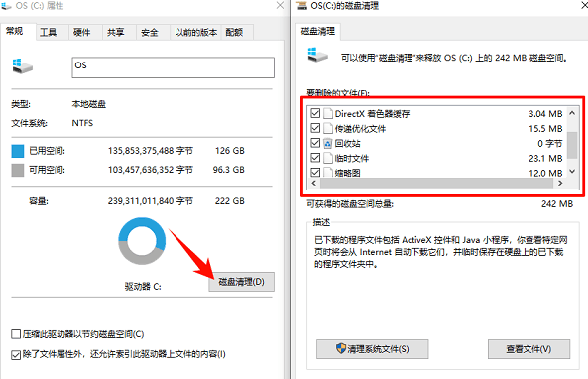Screen dimensions: 588x379
Task: Select the DirectX 着色器缓存 list row
Action: (437, 113)
